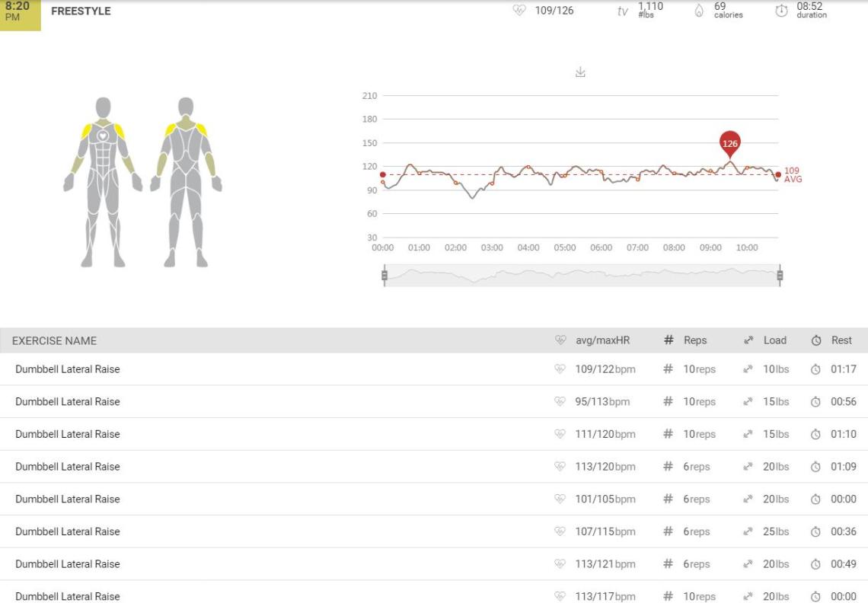
Task: Click the right handle of chart range slider
Action: [x=779, y=276]
